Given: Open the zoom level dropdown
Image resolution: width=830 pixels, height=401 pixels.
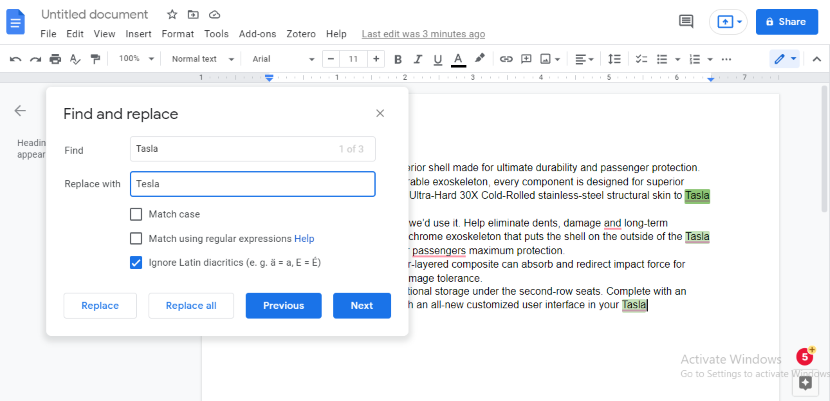Looking at the screenshot, I should [x=136, y=59].
